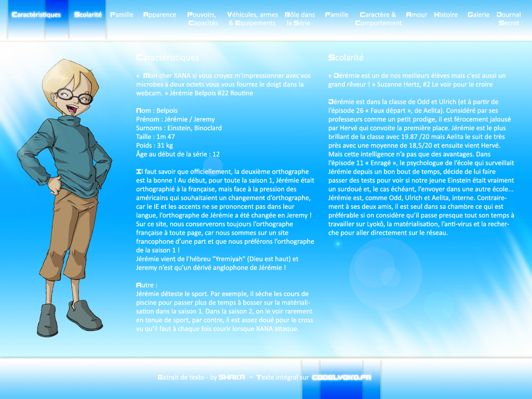Visit the CODELYOKO.FR footer link

[x=341, y=378]
